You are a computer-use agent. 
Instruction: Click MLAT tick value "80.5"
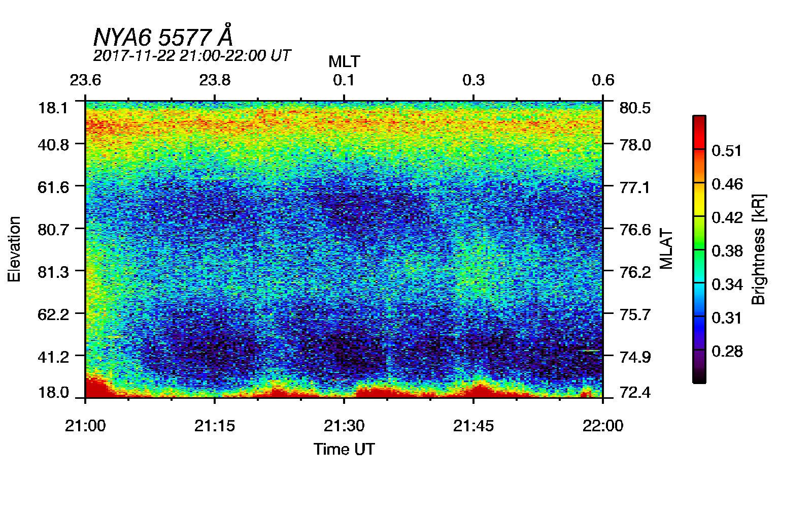click(635, 108)
